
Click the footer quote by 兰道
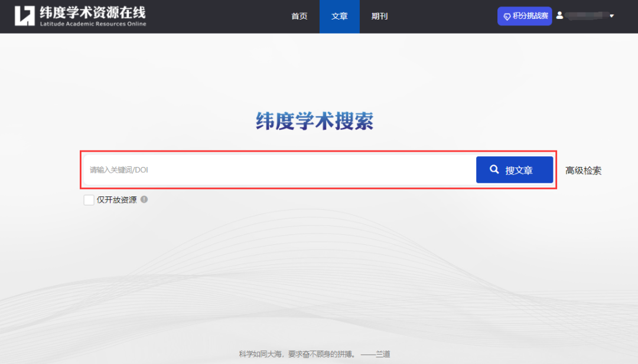click(x=314, y=354)
